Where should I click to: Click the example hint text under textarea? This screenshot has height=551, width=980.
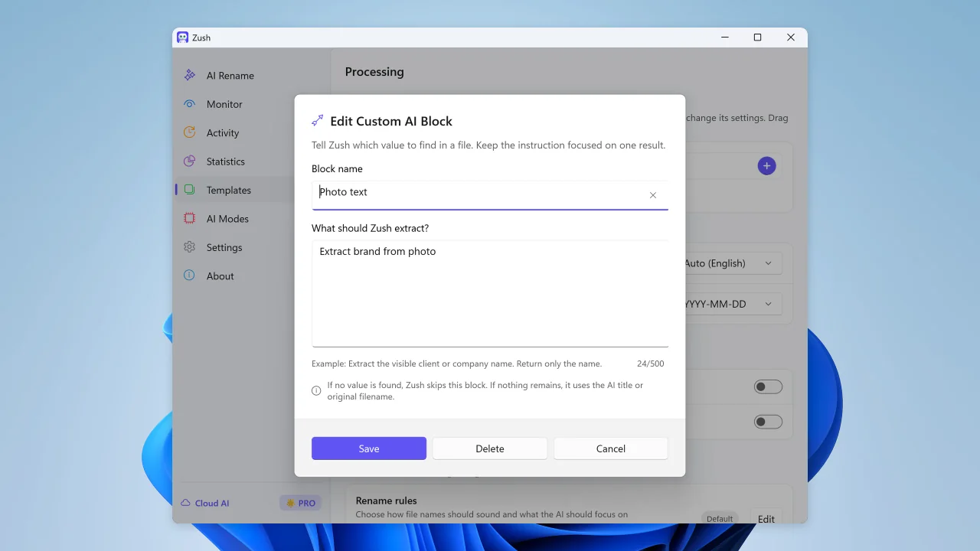coord(456,364)
